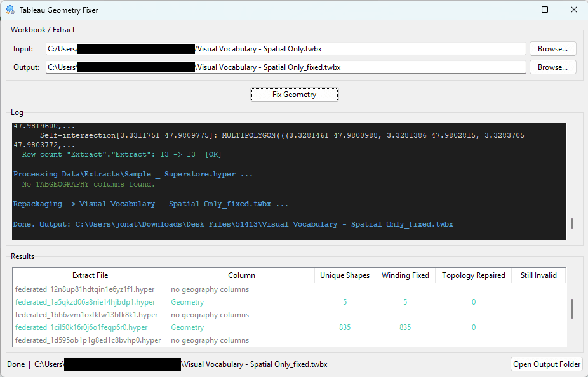Click the Still Invalid column header
The height and width of the screenshot is (377, 588).
[x=538, y=275]
